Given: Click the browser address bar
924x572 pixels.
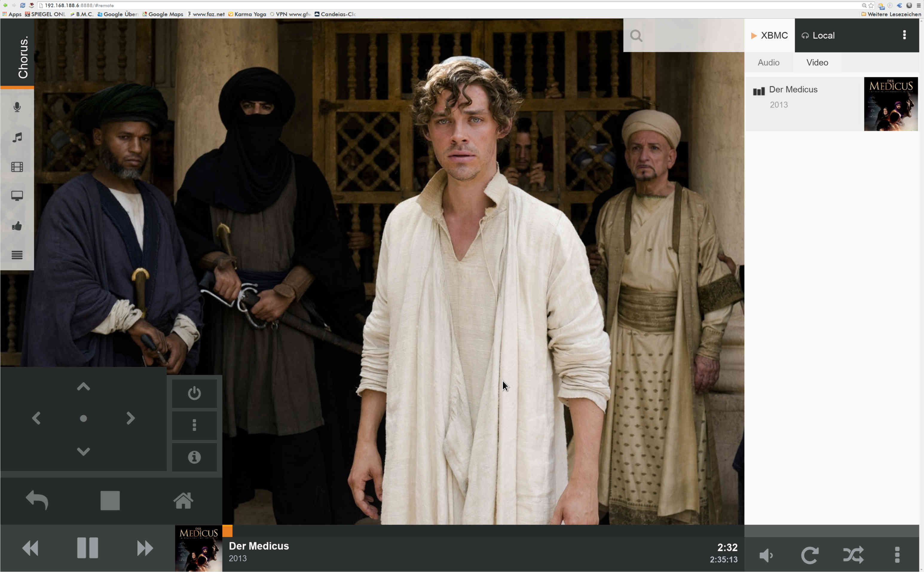Looking at the screenshot, I should pyautogui.click(x=450, y=5).
